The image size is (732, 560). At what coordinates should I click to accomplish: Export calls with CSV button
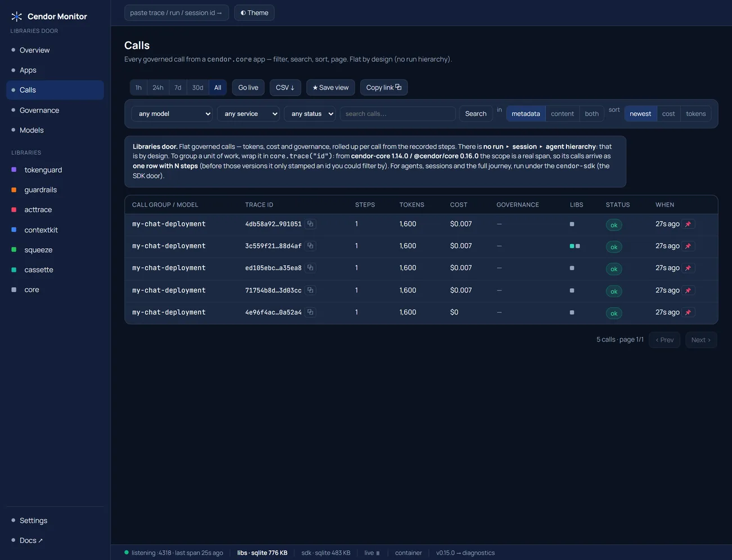pos(285,87)
